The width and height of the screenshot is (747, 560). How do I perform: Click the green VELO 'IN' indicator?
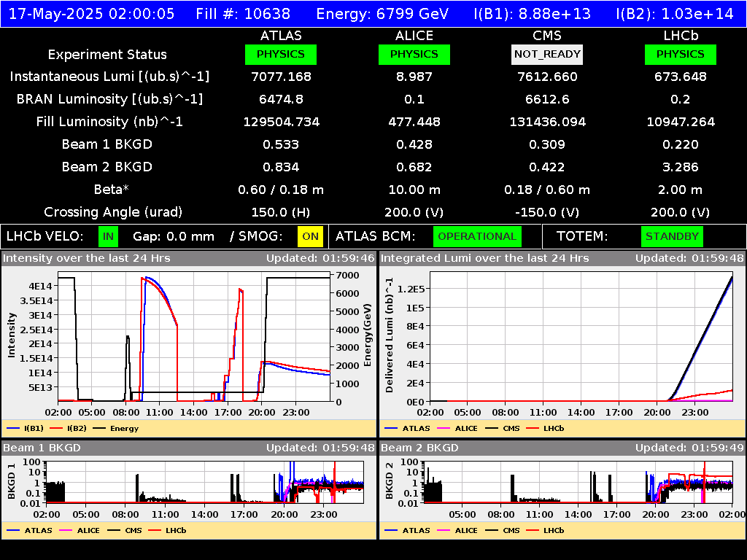click(x=108, y=237)
